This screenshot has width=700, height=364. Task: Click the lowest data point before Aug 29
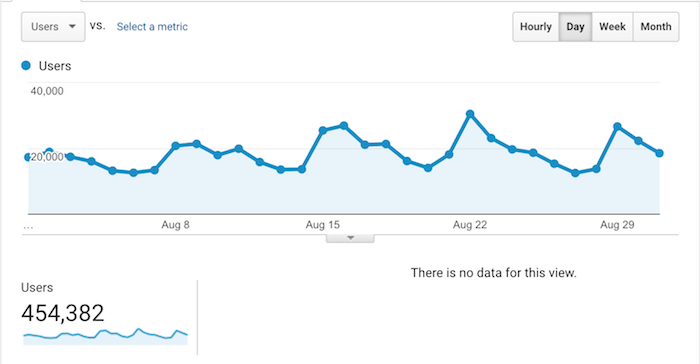[575, 173]
